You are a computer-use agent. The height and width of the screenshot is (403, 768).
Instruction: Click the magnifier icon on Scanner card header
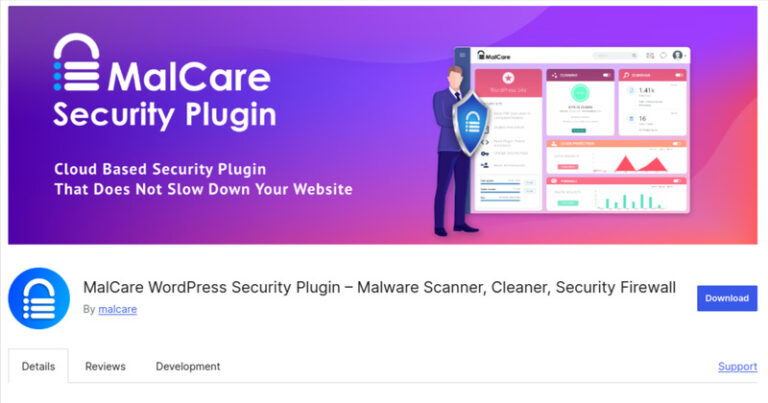point(626,75)
